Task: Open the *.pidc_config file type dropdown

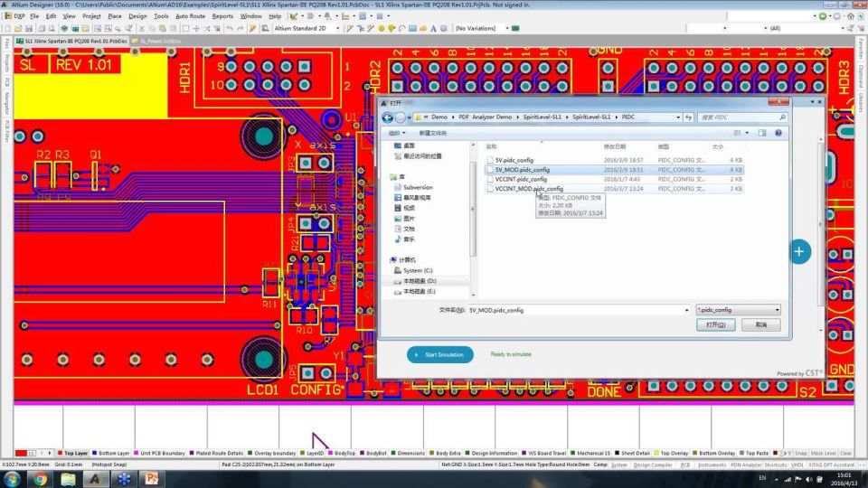Action: (739, 310)
